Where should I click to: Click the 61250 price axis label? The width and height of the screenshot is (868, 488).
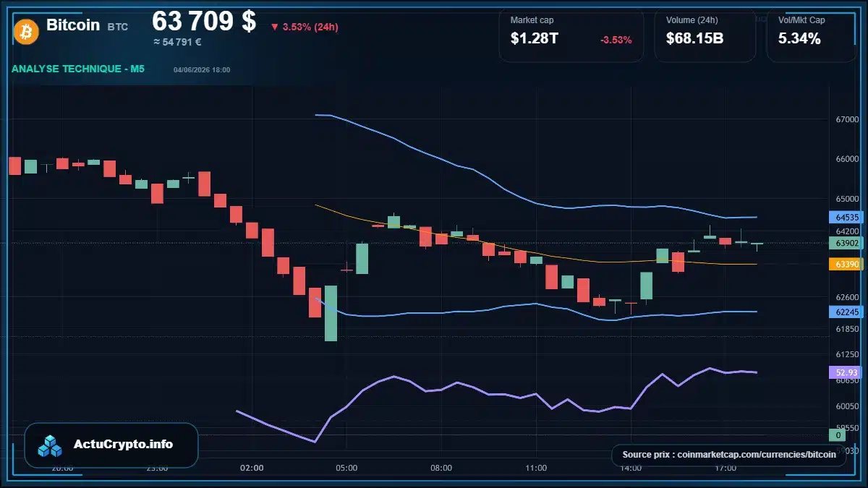point(847,354)
